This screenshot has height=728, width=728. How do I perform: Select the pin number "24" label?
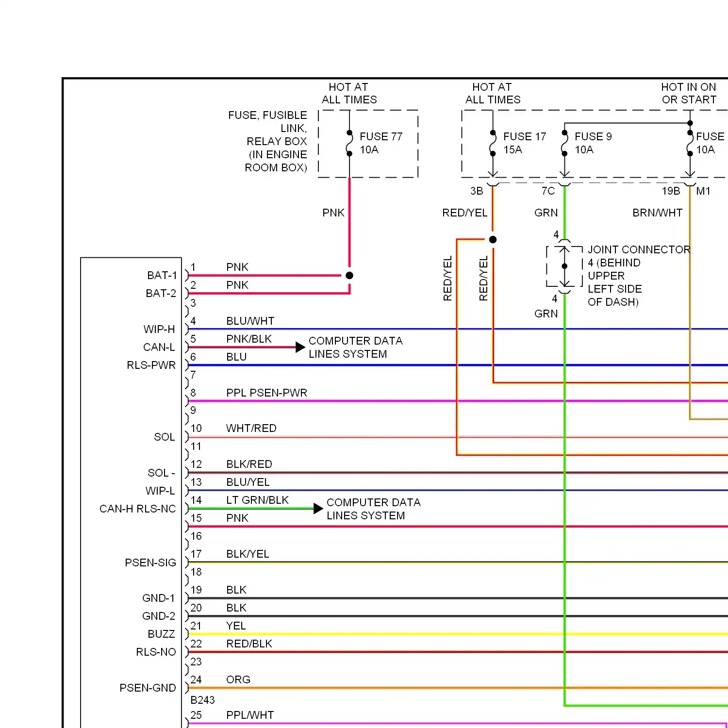[196, 680]
